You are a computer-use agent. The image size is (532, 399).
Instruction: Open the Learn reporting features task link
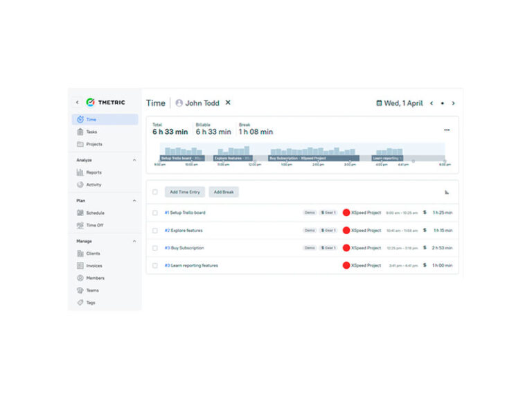(191, 265)
